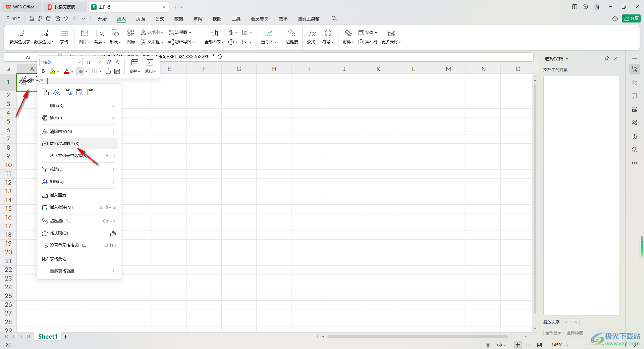Select column header G
This screenshot has height=349, width=644.
coord(239,69)
